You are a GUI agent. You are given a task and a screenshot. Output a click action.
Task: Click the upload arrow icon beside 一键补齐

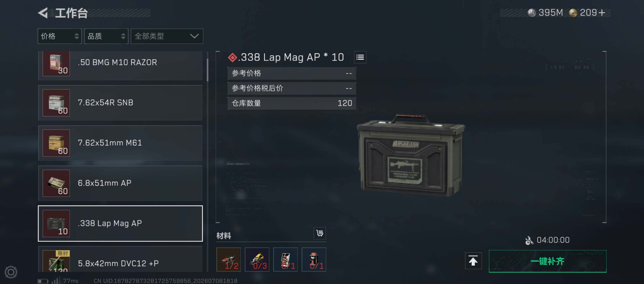coord(473,261)
